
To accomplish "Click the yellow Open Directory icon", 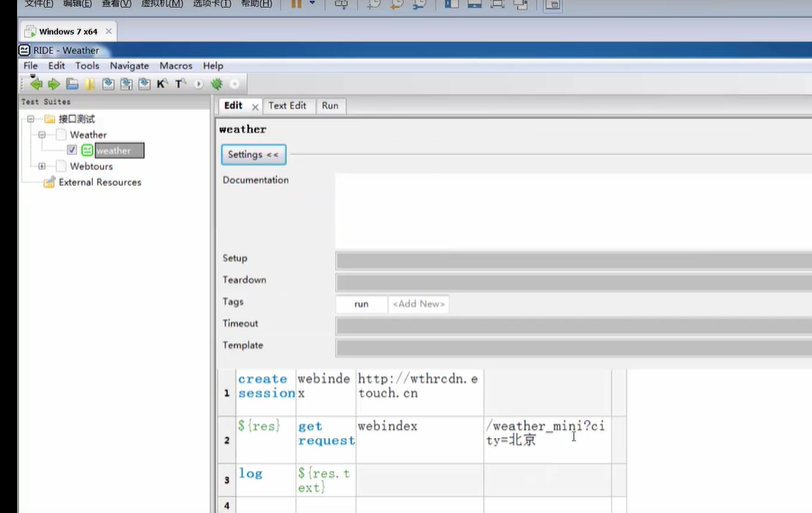I will tap(90, 84).
